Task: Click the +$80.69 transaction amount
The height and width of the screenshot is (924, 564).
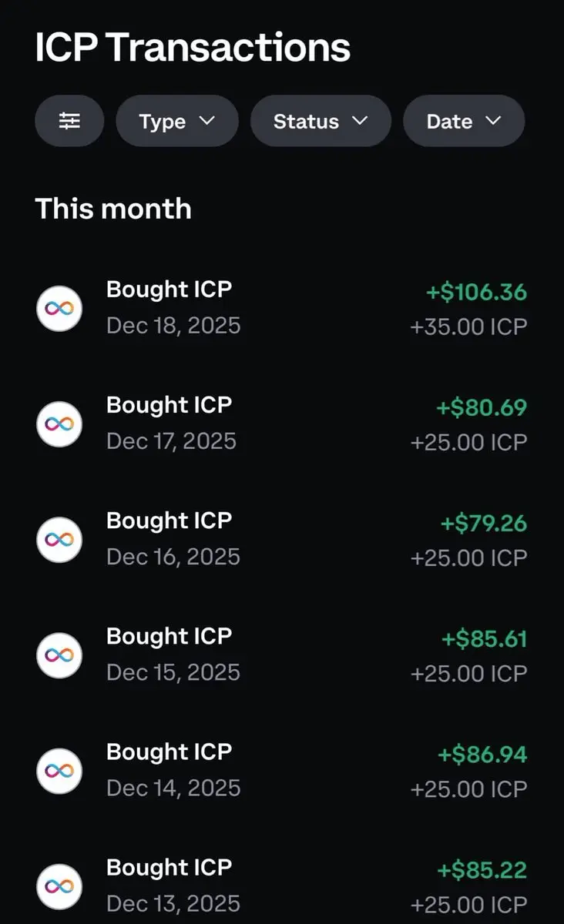Action: [482, 408]
